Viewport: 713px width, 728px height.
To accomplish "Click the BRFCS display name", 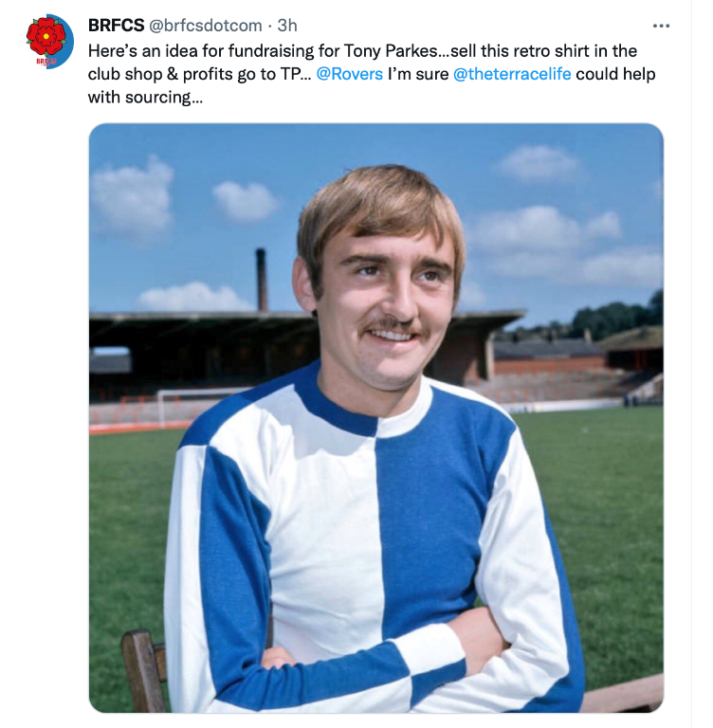I will 116,26.
